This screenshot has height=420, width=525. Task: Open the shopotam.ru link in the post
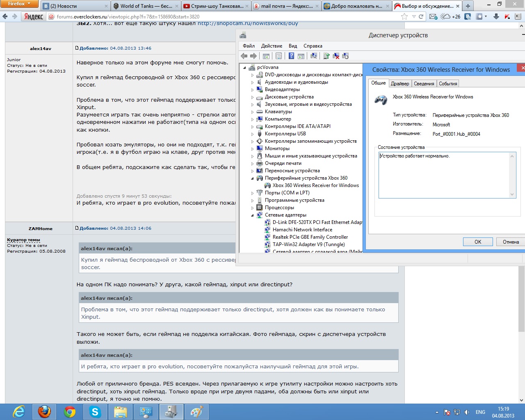[248, 23]
